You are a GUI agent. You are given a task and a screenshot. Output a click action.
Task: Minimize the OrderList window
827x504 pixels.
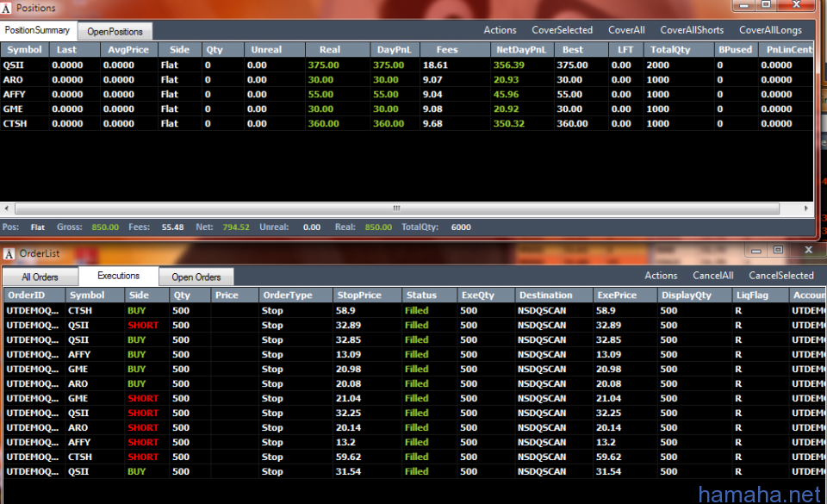(755, 250)
